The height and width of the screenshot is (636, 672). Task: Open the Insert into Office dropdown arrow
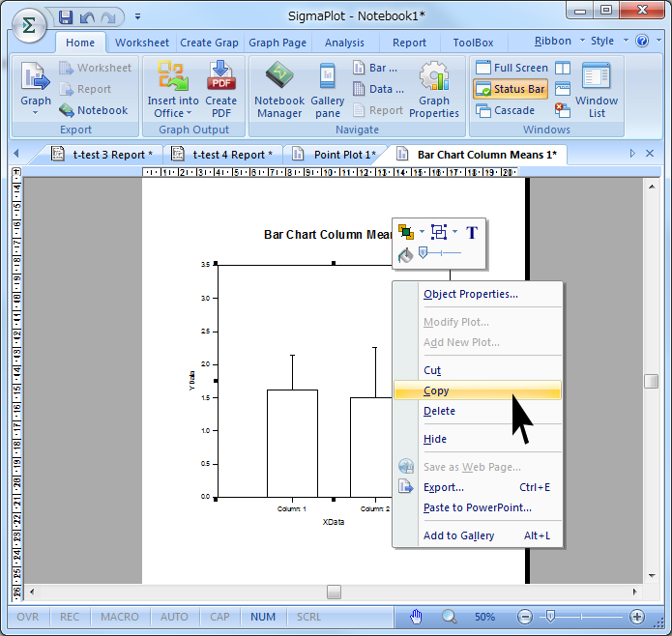pyautogui.click(x=189, y=113)
